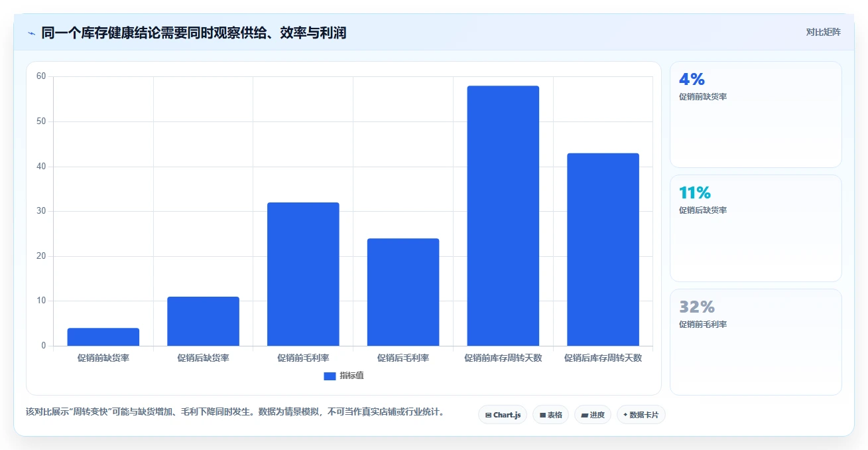Click the 促销前缺货率 card caption

click(x=703, y=97)
